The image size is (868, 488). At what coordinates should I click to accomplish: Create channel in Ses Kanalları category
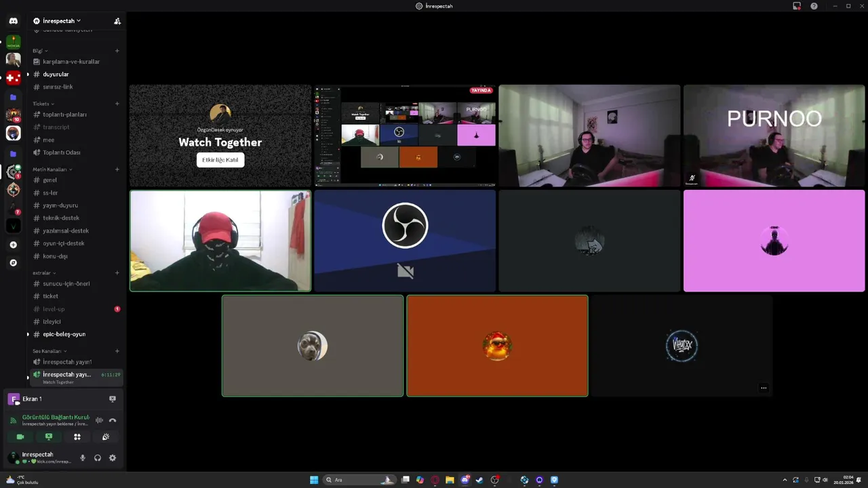point(117,351)
